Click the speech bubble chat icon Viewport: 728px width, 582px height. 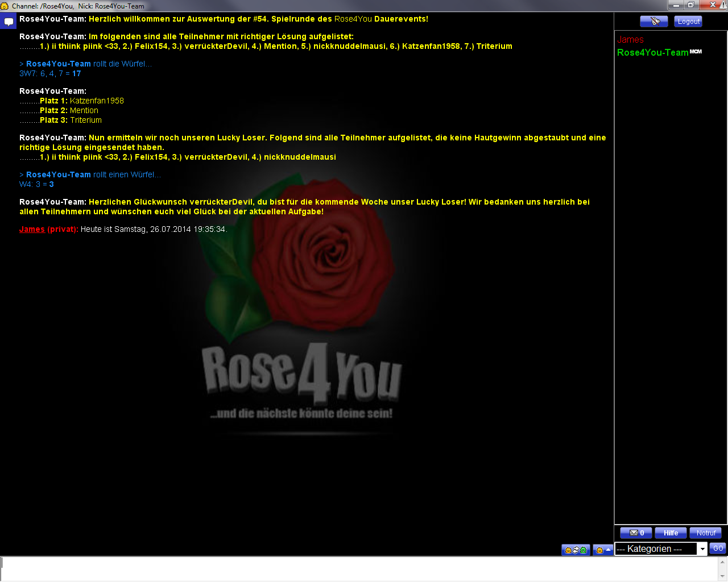tap(9, 22)
